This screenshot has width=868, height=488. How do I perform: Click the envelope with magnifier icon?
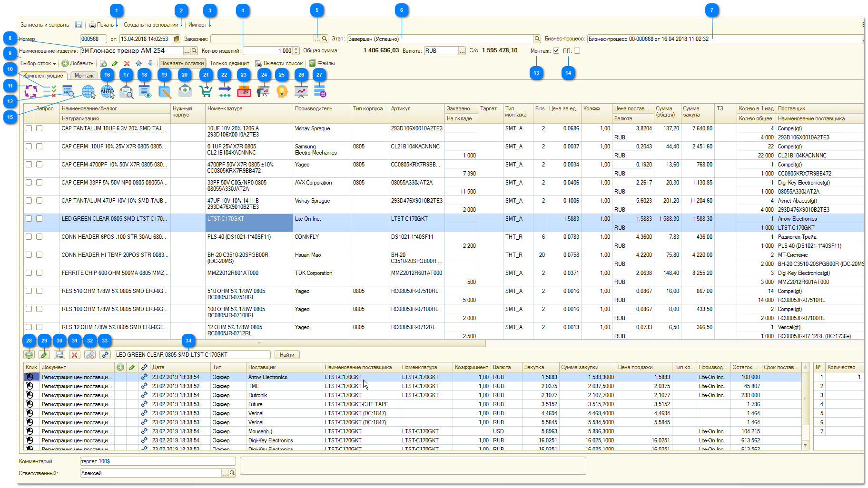(126, 91)
